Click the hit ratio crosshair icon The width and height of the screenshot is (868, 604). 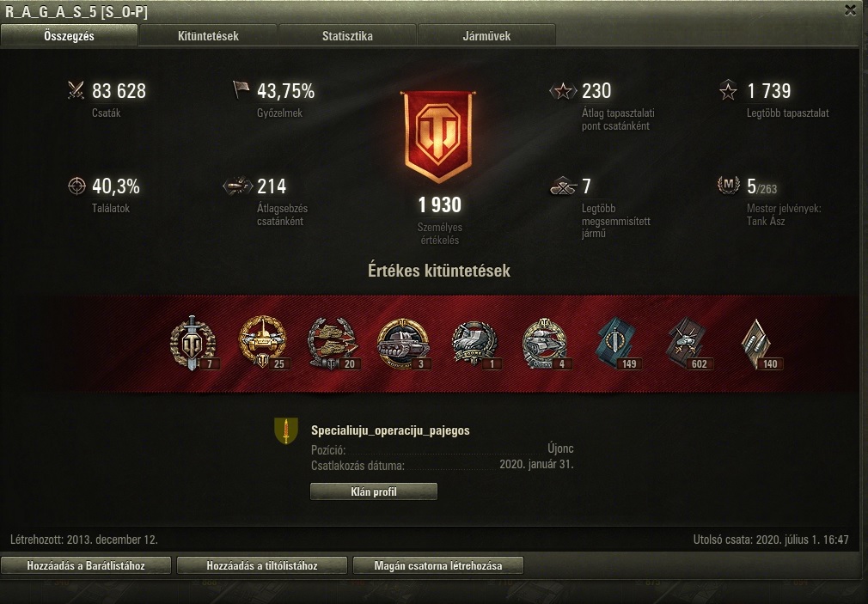pyautogui.click(x=76, y=186)
